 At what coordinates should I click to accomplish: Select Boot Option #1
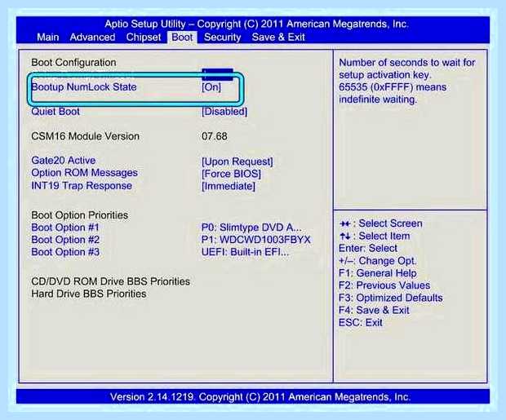click(x=64, y=228)
